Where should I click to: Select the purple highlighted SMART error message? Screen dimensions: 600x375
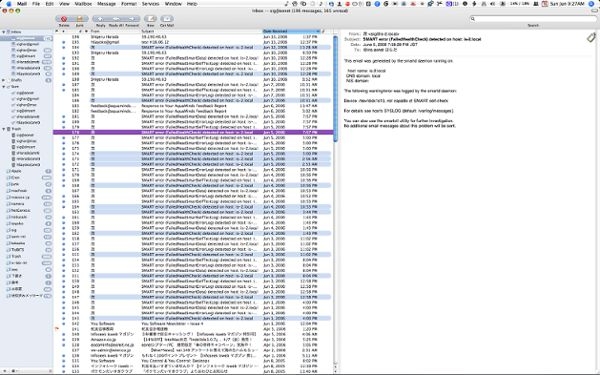(192, 132)
